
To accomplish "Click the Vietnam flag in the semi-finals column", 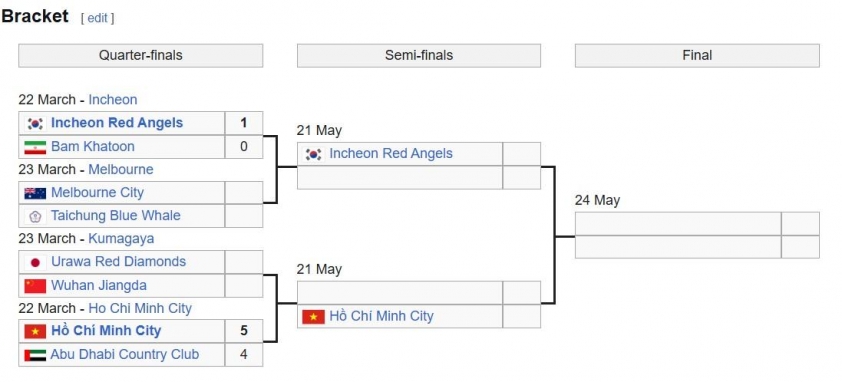I will [x=313, y=316].
